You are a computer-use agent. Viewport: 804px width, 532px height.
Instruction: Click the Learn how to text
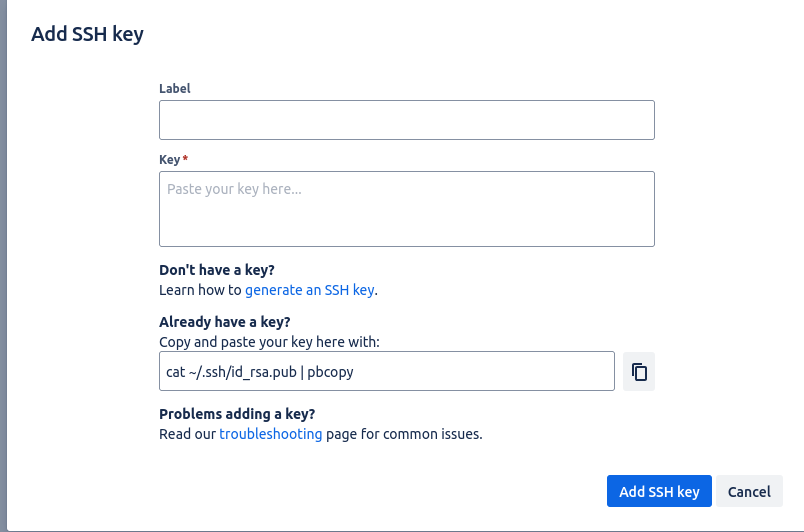pos(200,290)
